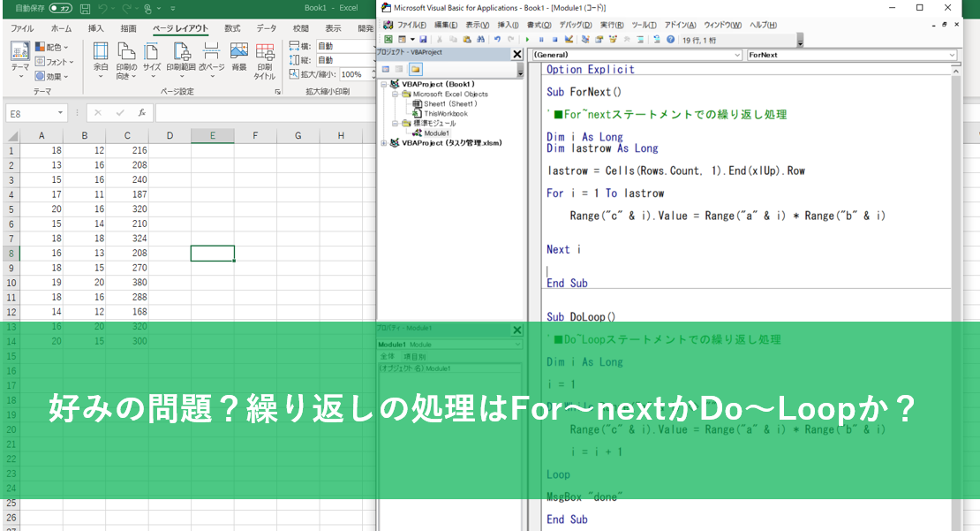Collapse the VBAProject (Book1) tree node

[383, 85]
